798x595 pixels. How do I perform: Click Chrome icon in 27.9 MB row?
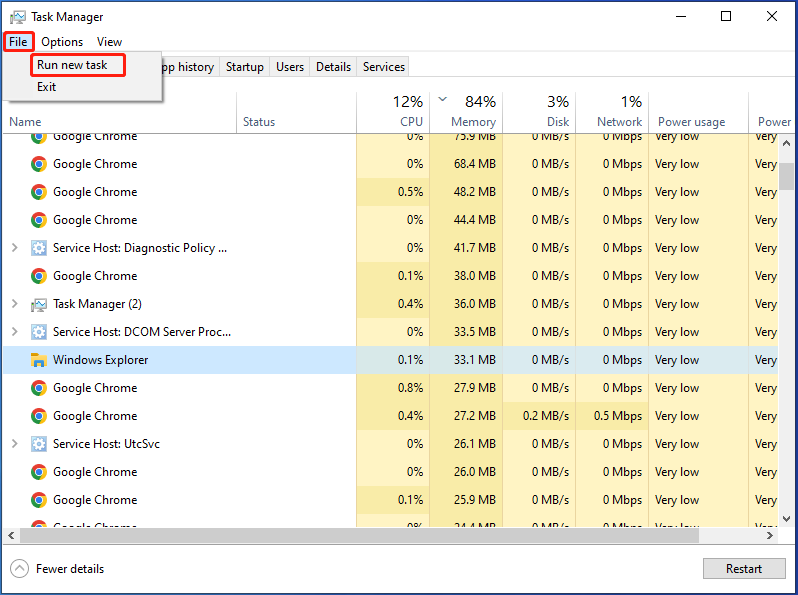pos(39,388)
